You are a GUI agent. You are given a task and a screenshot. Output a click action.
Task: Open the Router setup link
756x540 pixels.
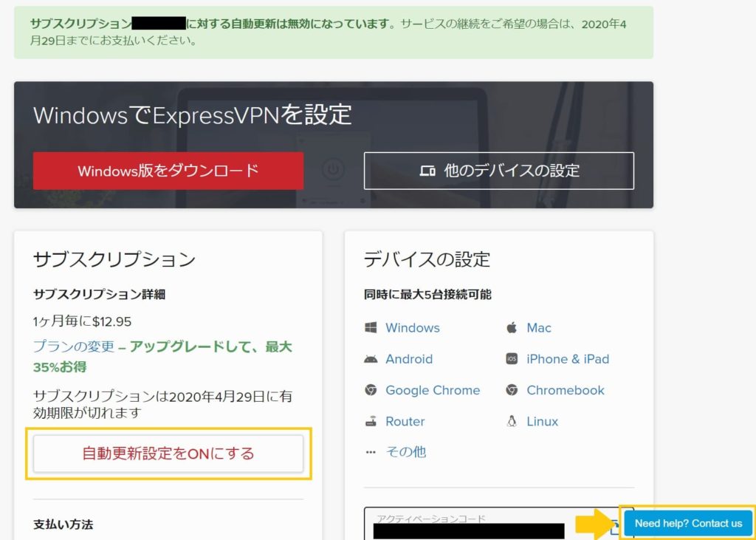405,421
